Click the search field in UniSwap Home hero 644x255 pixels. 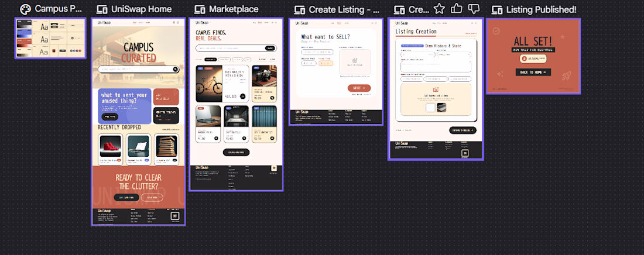[x=138, y=70]
